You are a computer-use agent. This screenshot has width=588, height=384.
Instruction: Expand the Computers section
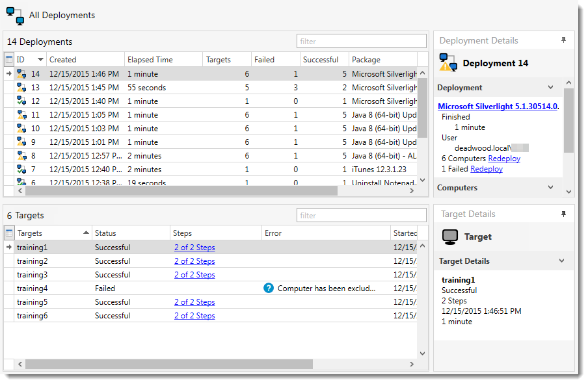pos(551,188)
